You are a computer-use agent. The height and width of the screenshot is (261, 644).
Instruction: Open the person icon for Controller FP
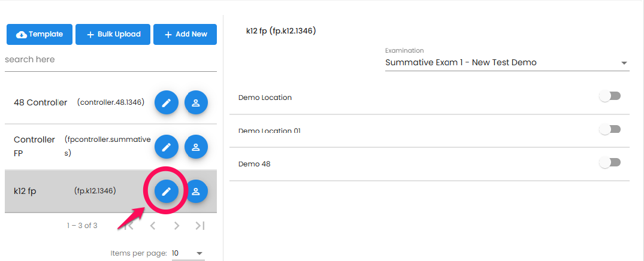[196, 147]
